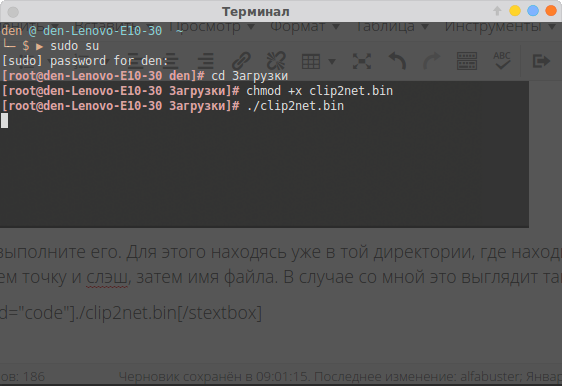Click the exit arrow icon in editor toolbar
562x386 pixels.
[541, 61]
